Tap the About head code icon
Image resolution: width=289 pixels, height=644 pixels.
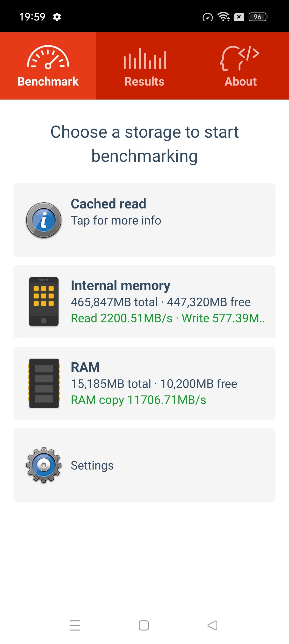click(x=240, y=58)
